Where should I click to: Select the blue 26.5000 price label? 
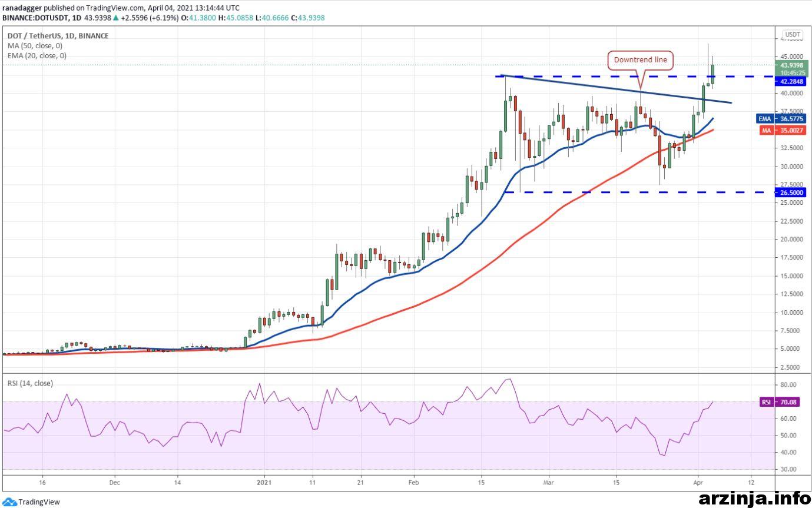pos(791,192)
